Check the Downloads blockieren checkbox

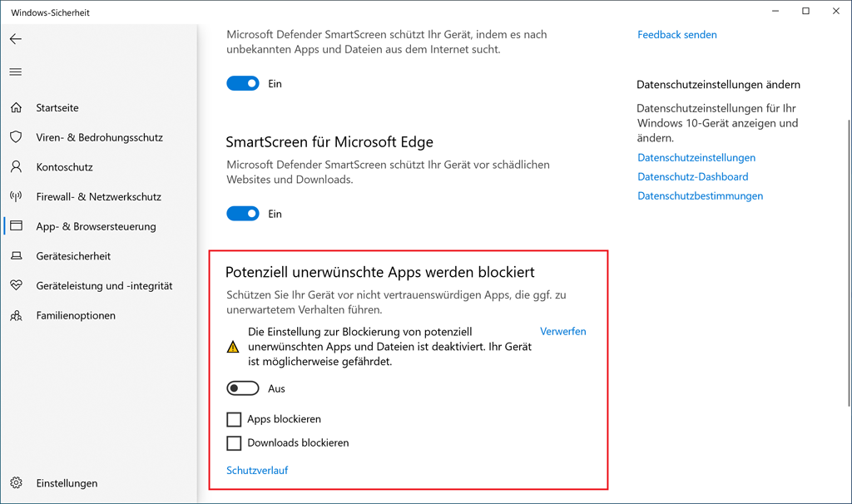click(234, 442)
